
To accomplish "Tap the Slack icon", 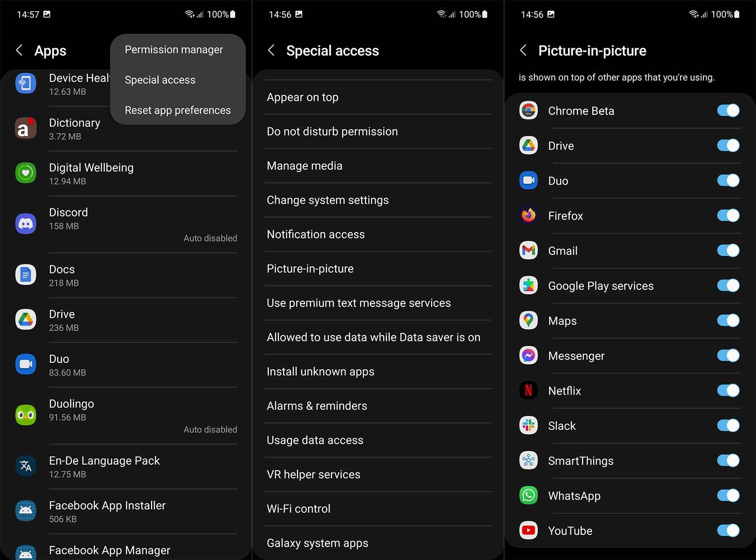I will coord(529,425).
